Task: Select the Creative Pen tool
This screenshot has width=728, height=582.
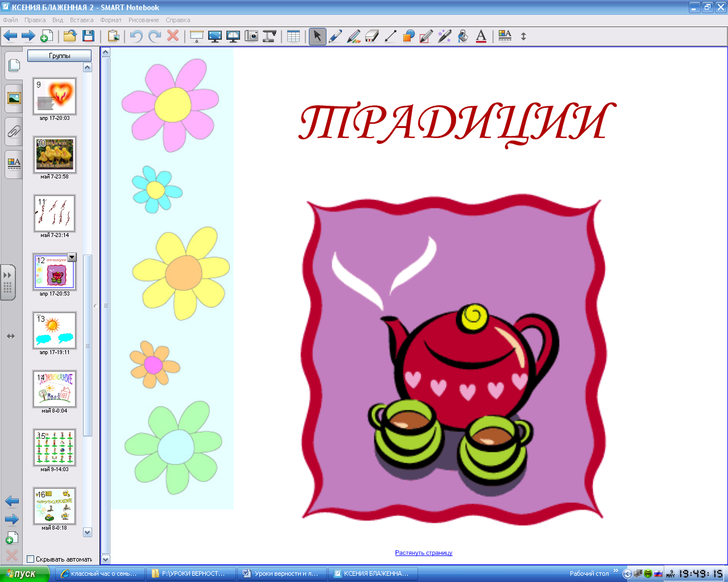Action: tap(354, 36)
